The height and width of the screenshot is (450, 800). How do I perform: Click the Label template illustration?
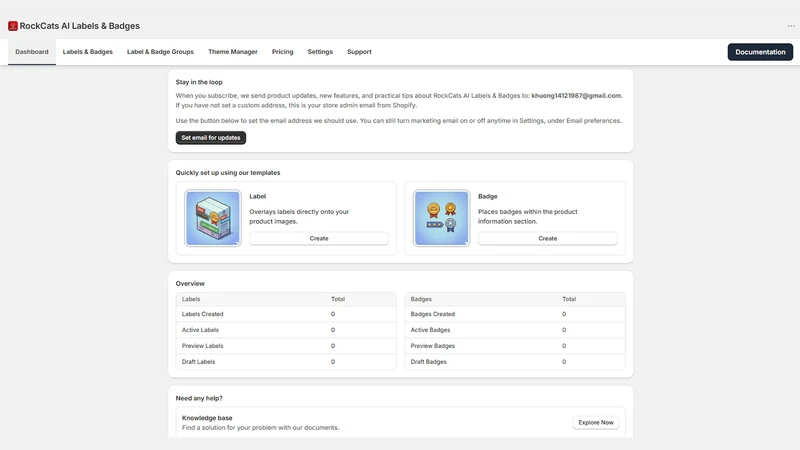pyautogui.click(x=213, y=218)
